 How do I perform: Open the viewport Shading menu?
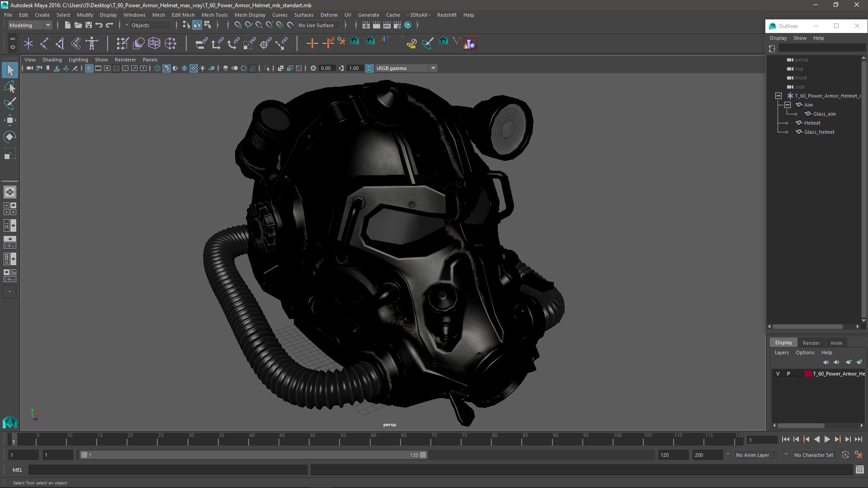pyautogui.click(x=52, y=60)
